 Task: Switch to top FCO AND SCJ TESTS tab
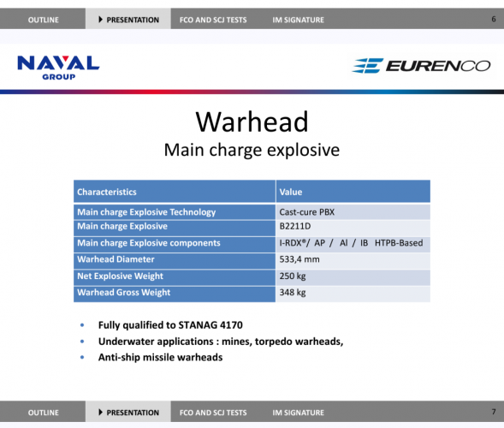(x=213, y=20)
